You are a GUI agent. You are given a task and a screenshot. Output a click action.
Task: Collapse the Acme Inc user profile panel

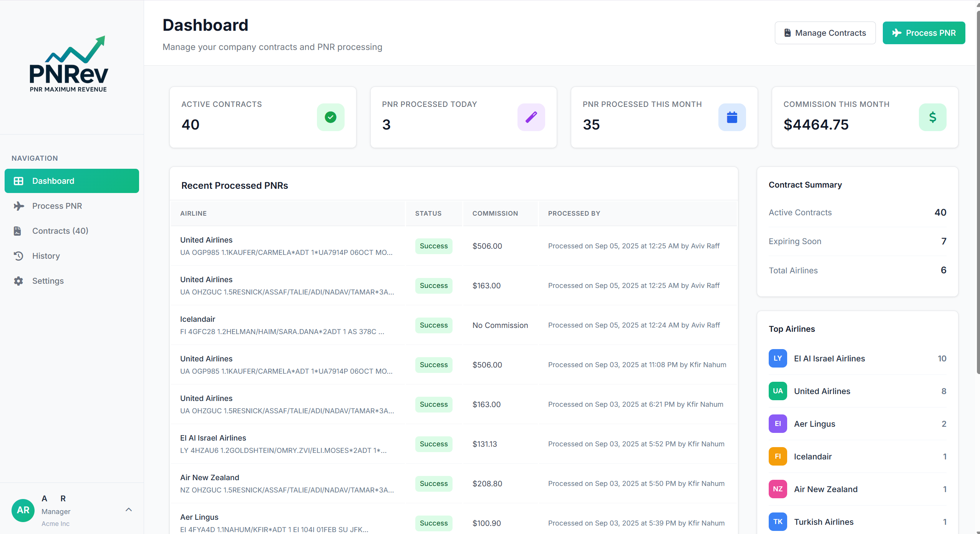(x=128, y=509)
